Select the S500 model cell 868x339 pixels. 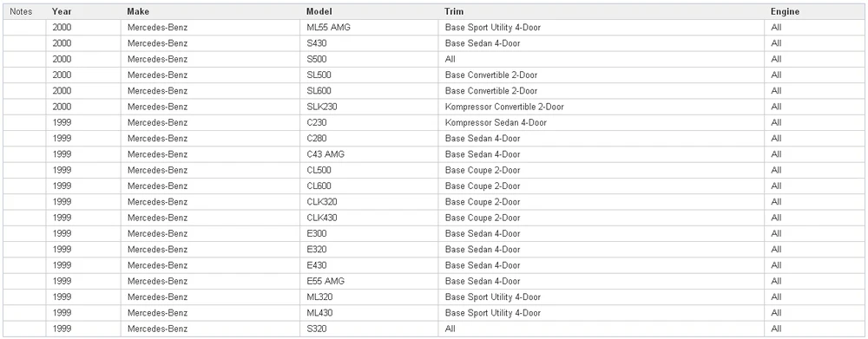(x=369, y=59)
